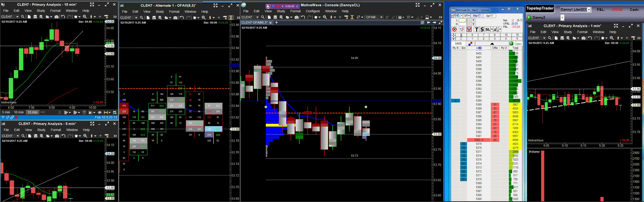Click camera icon in OFA Alternate 1 toolbar

(x=175, y=18)
